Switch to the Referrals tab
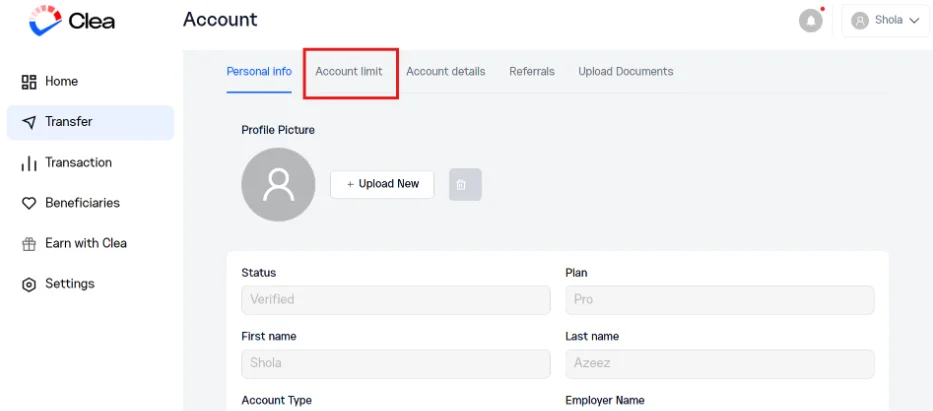Image resolution: width=933 pixels, height=411 pixels. (532, 72)
